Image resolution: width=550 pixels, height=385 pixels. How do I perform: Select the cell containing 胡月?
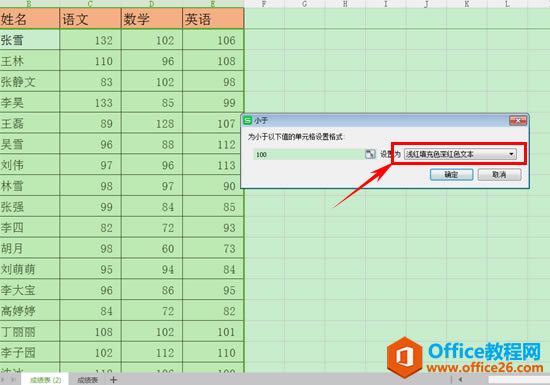pyautogui.click(x=29, y=248)
